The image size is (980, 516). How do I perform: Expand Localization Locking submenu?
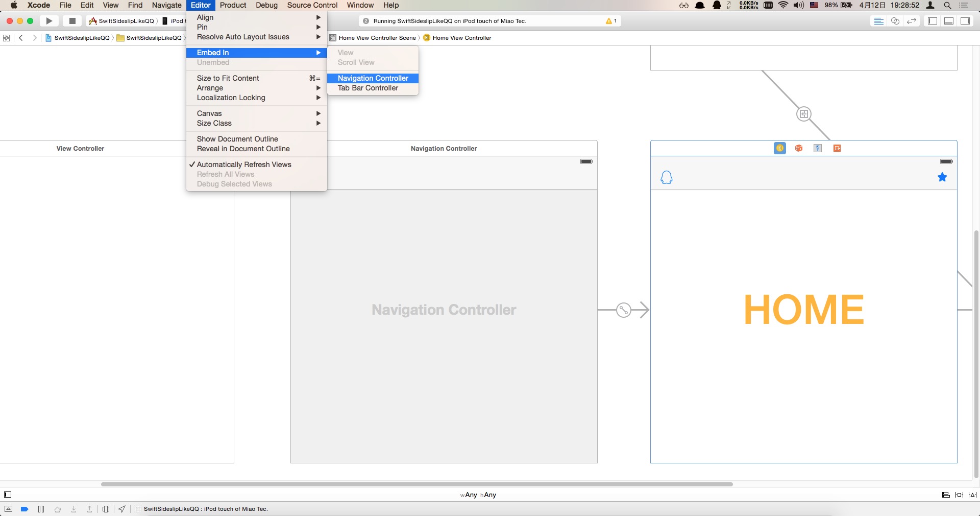click(x=256, y=98)
